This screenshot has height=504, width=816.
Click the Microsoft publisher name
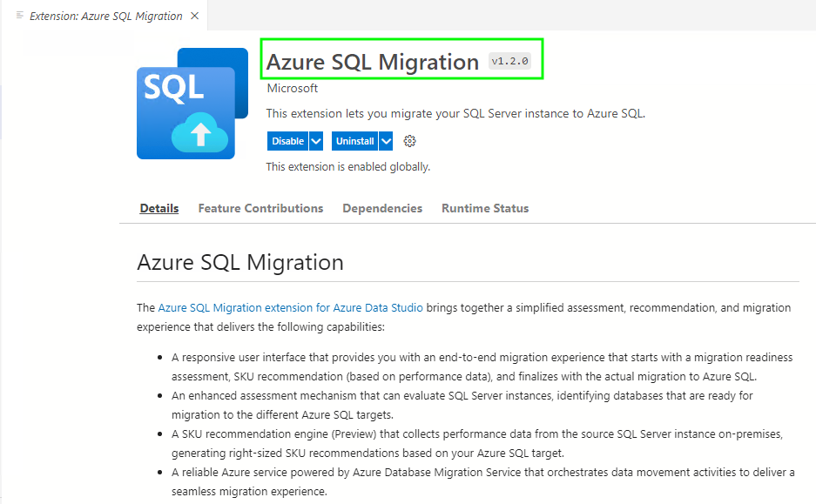tap(292, 88)
